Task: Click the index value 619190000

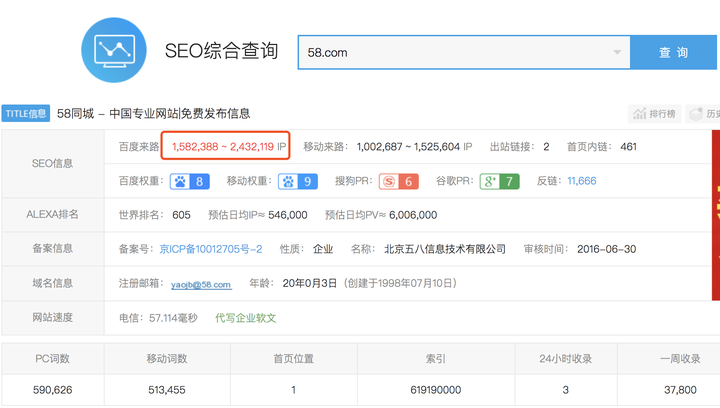Action: coord(436,390)
